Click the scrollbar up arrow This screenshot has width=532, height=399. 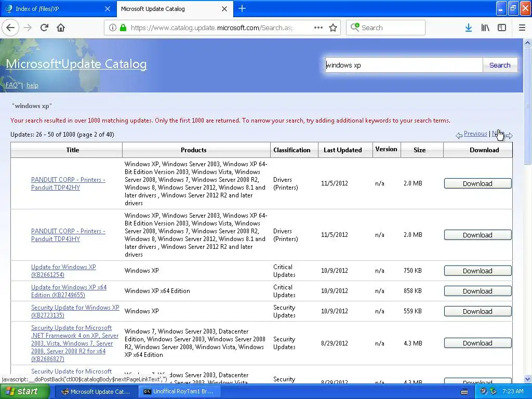[527, 43]
